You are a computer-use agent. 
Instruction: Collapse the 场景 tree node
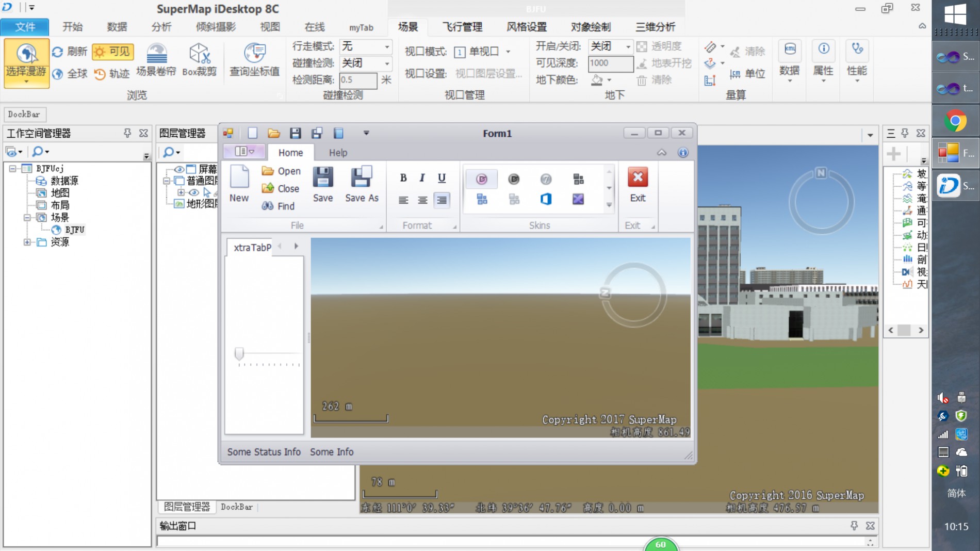27,218
